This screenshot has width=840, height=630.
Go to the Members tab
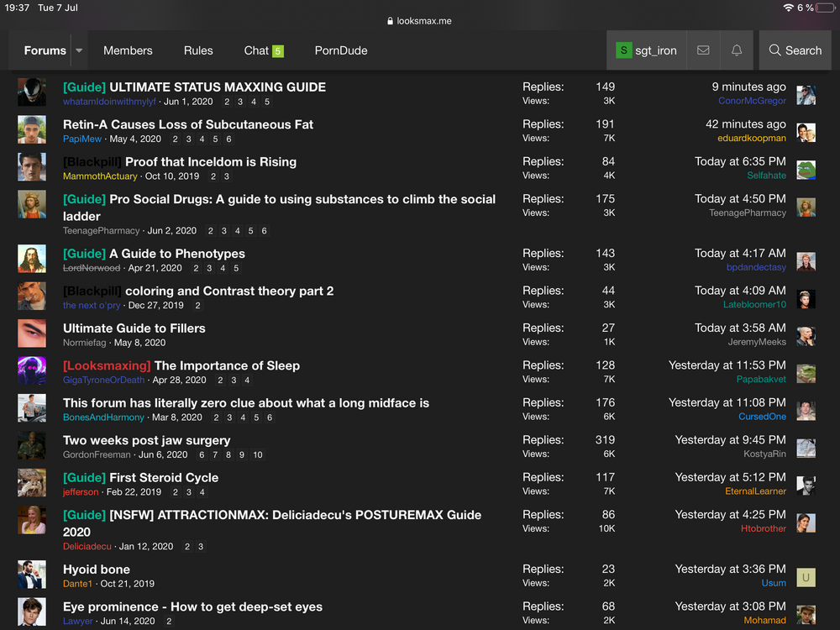coord(128,50)
